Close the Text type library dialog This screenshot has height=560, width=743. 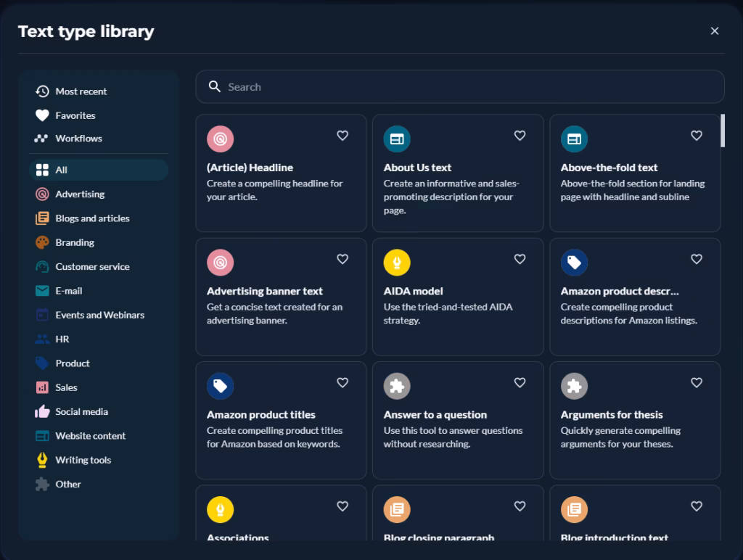coord(715,30)
